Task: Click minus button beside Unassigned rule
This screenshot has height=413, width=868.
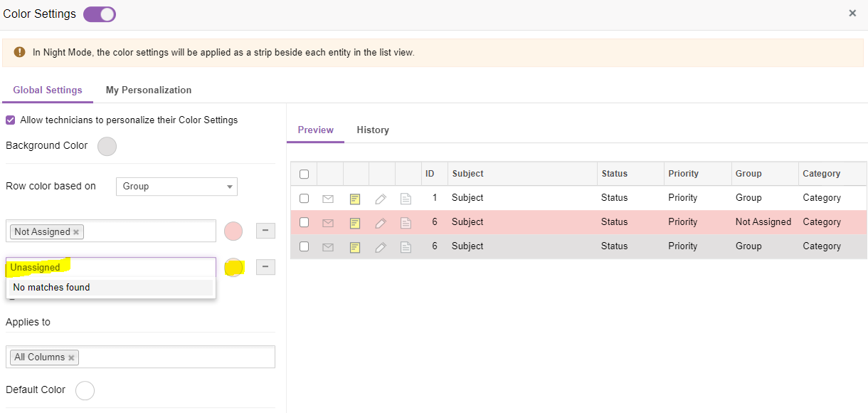Action: [265, 267]
